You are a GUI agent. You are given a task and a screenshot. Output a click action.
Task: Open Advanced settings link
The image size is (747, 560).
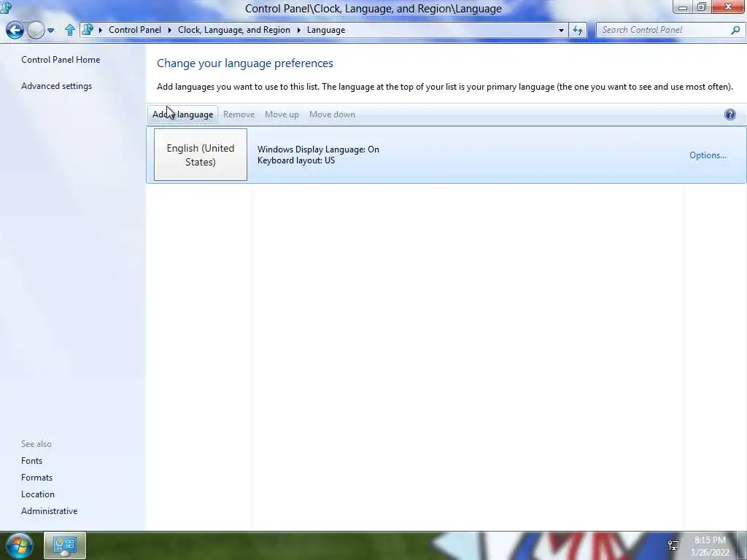pos(56,86)
